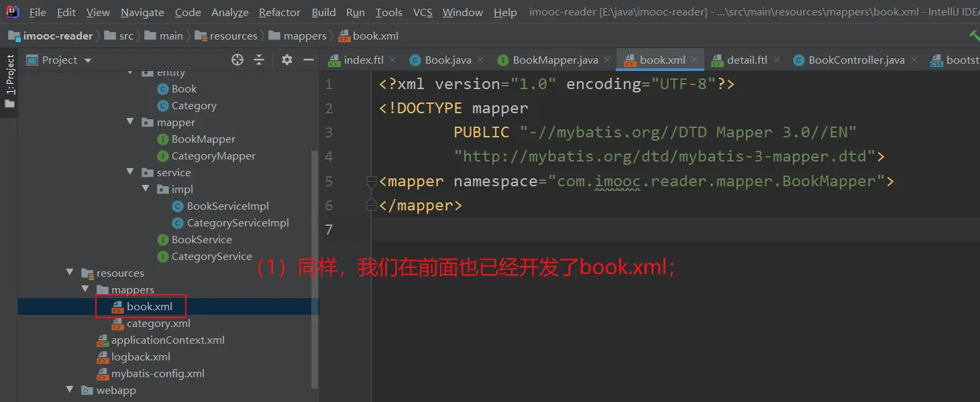This screenshot has width=980, height=402.
Task: Close the BookMapper.java tab
Action: [x=606, y=60]
